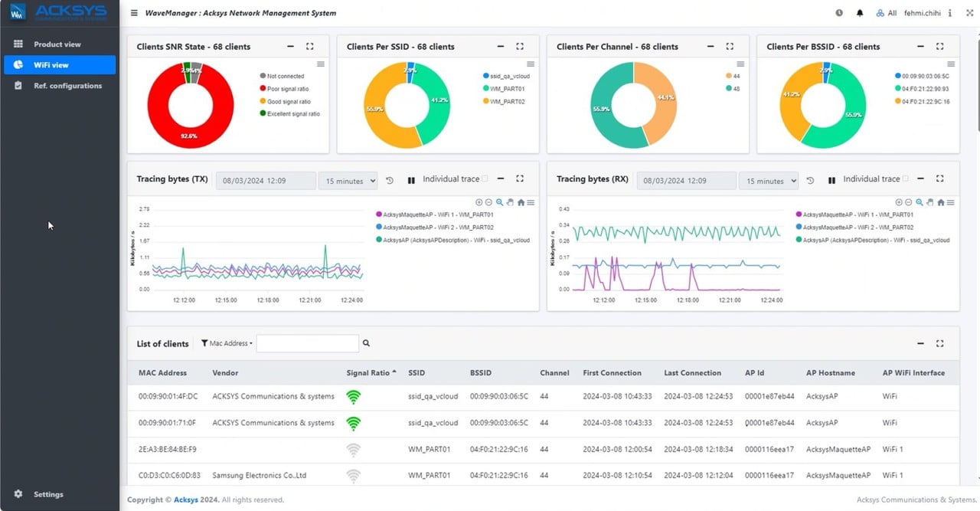Click the info icon in top header

pyautogui.click(x=950, y=13)
